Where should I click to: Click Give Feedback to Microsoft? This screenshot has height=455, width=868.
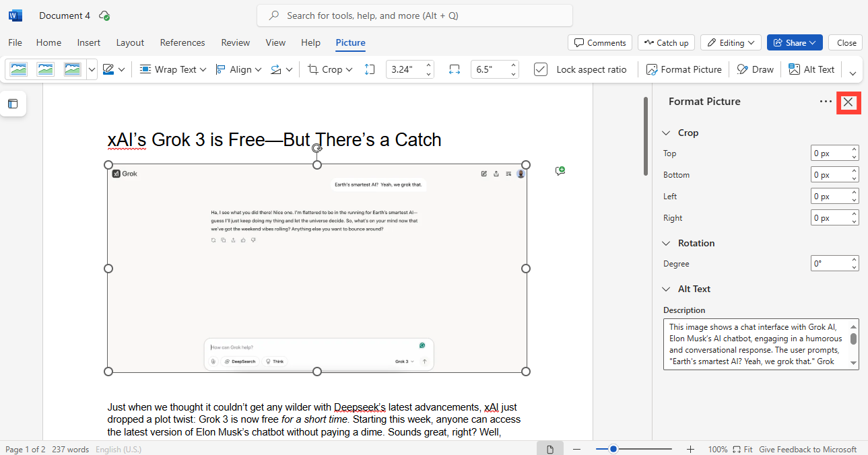807,449
